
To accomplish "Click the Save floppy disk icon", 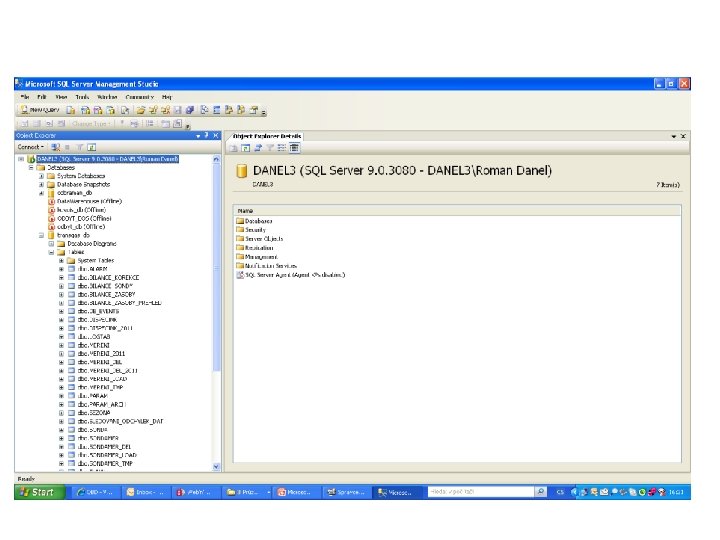I will click(178, 110).
